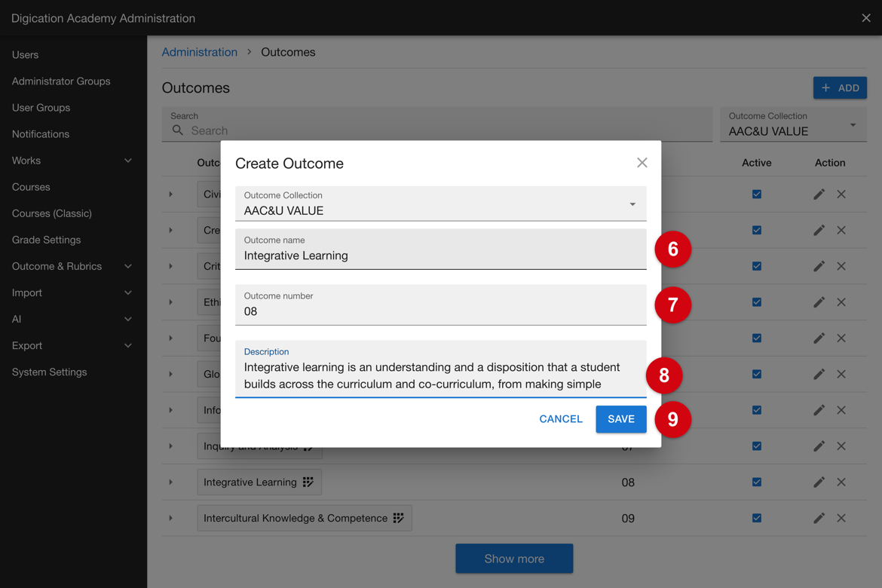Open Outcome Collection dropdown in the dialog
This screenshot has width=882, height=588.
(440, 204)
